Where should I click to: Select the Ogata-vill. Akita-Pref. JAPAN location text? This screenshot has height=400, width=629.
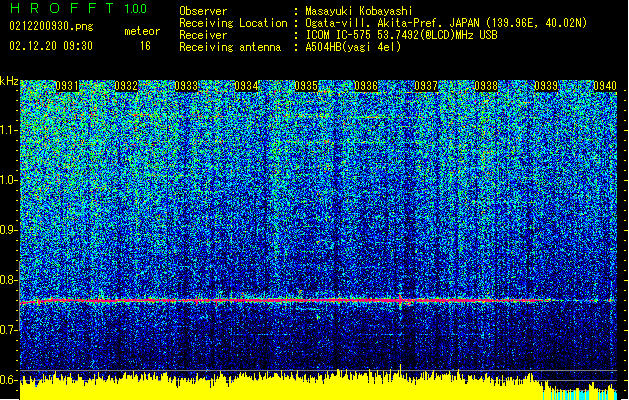[446, 23]
